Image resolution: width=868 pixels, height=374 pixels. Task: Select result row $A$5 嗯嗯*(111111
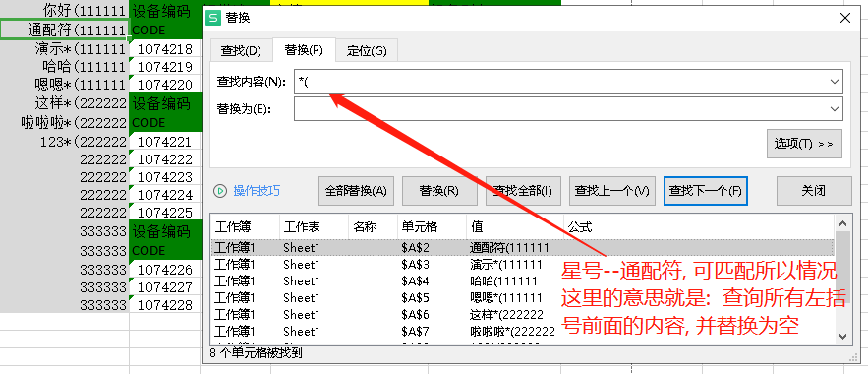tap(522, 297)
